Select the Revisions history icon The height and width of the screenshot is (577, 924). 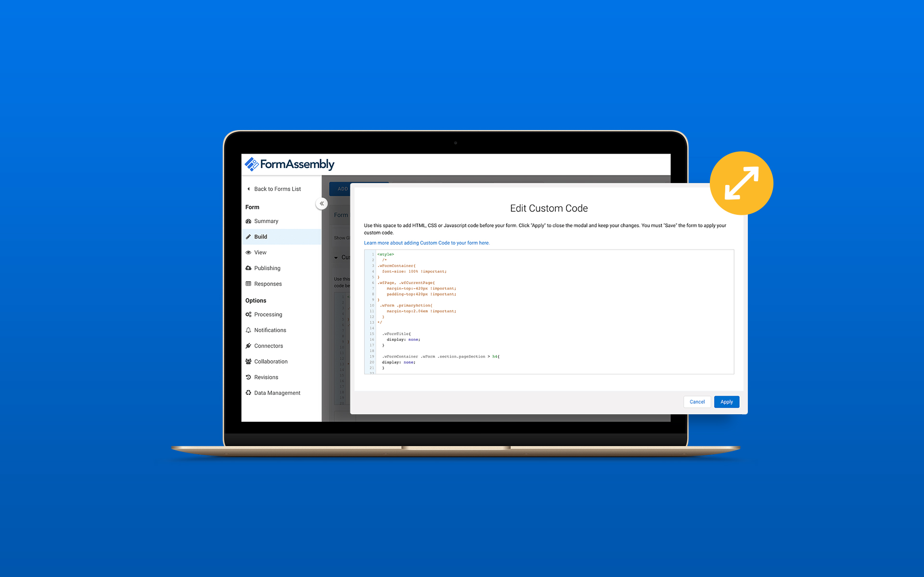pyautogui.click(x=248, y=377)
